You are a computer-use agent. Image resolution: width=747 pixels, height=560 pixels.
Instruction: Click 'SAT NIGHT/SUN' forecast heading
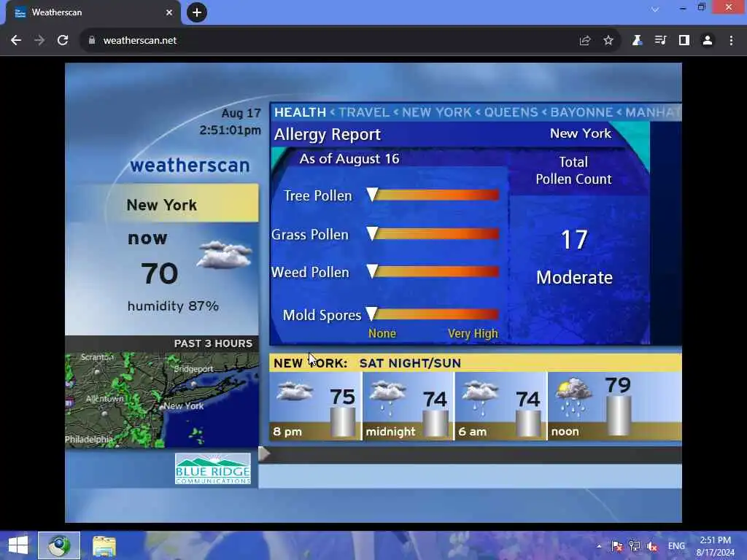click(x=410, y=363)
